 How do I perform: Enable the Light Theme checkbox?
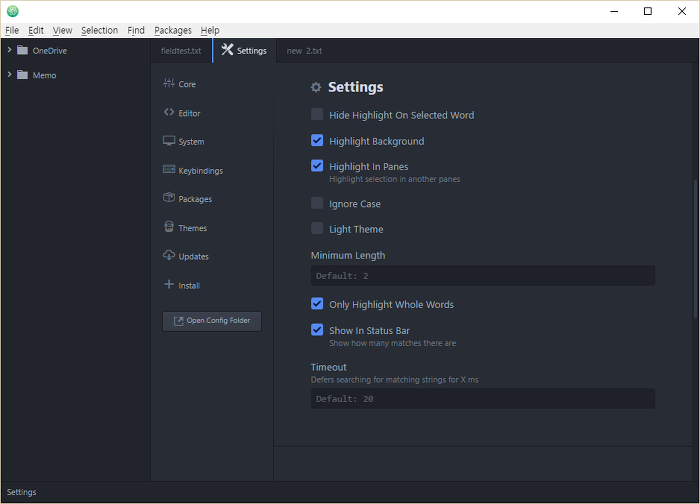(317, 228)
